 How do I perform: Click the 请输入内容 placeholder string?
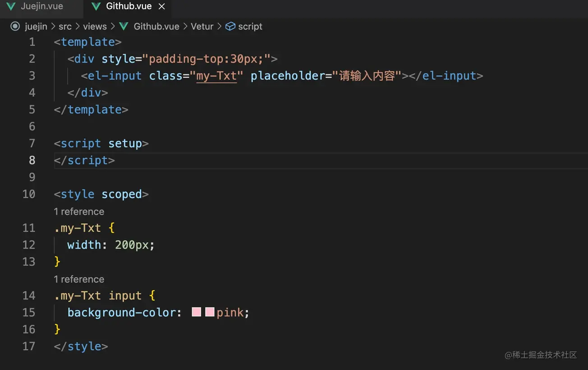(367, 76)
